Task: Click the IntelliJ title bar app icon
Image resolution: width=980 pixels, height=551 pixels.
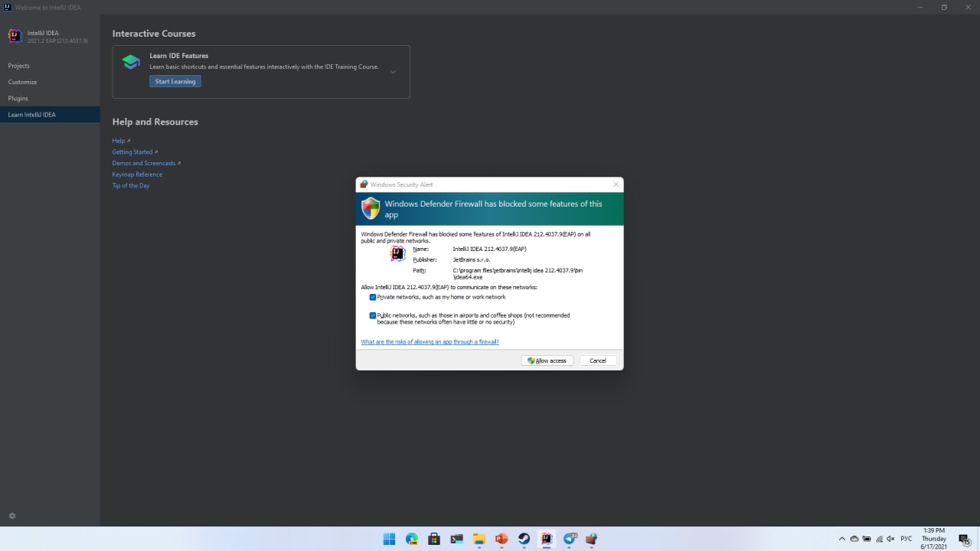Action: (x=7, y=7)
